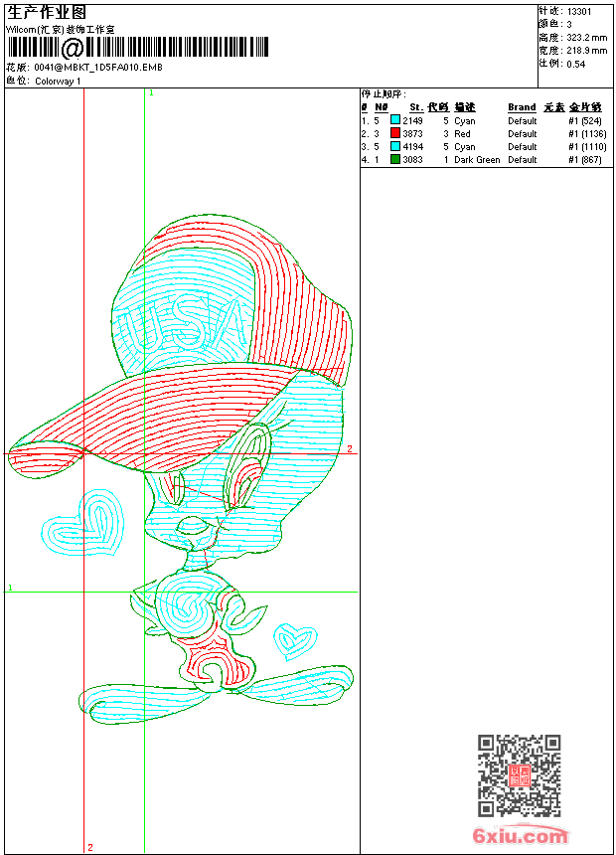This screenshot has width=616, height=855.
Task: Select the file name '0041@MBKT_1D5FA010.EMB'
Action: pos(98,67)
